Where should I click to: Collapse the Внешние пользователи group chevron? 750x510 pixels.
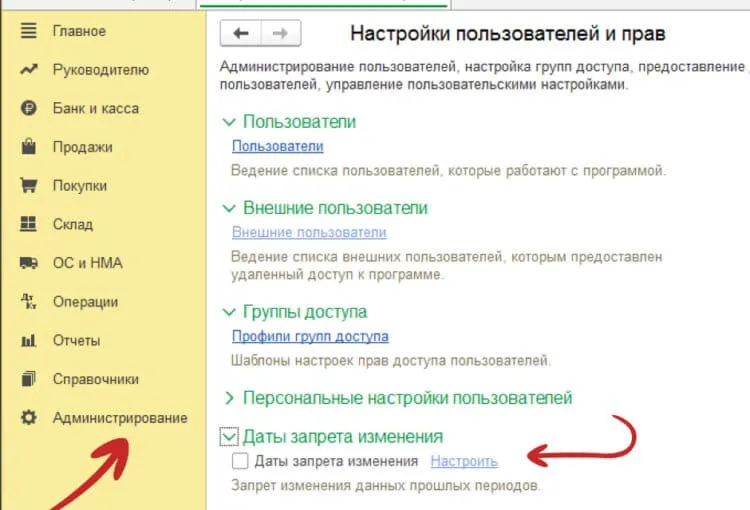point(229,208)
